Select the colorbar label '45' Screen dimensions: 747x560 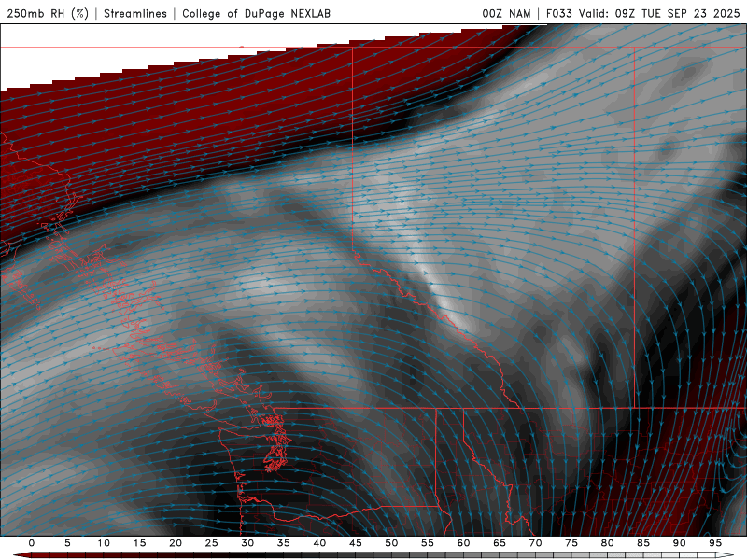[x=356, y=543]
